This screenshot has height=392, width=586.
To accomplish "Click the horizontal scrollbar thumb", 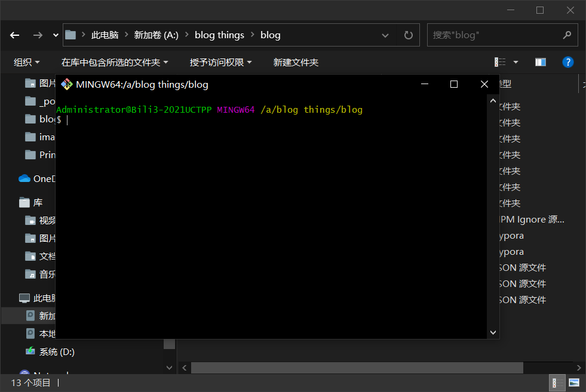I will [357, 368].
